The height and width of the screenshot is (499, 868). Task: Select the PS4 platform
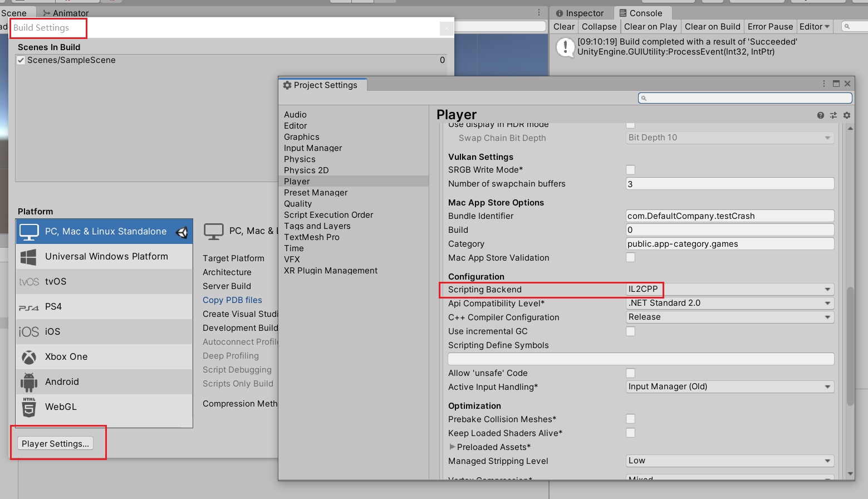[x=104, y=307]
